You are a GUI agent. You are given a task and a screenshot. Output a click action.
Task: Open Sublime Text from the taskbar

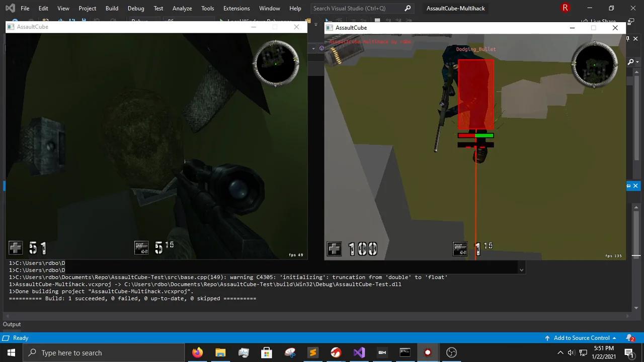tap(313, 352)
